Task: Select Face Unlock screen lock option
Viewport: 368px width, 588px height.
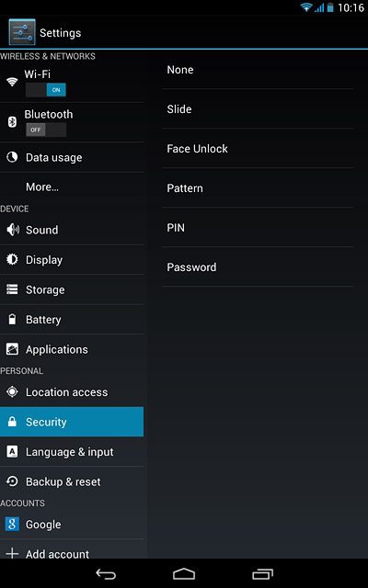Action: click(x=258, y=149)
